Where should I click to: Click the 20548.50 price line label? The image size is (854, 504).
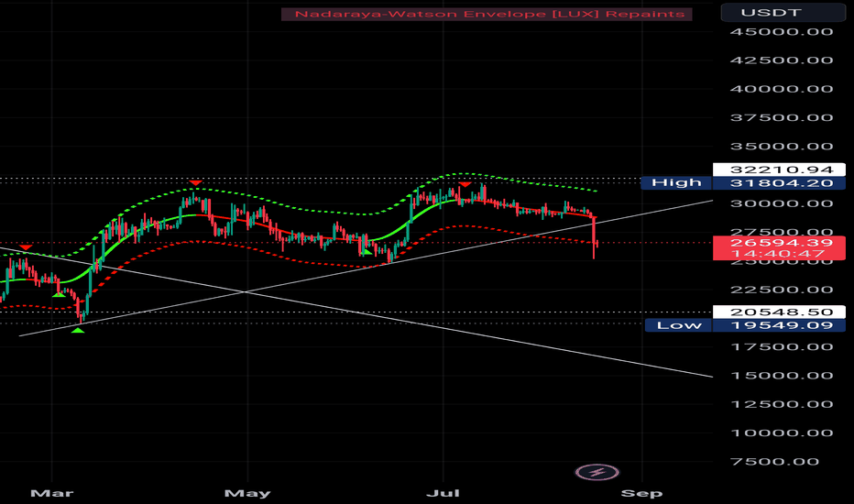pyautogui.click(x=781, y=312)
